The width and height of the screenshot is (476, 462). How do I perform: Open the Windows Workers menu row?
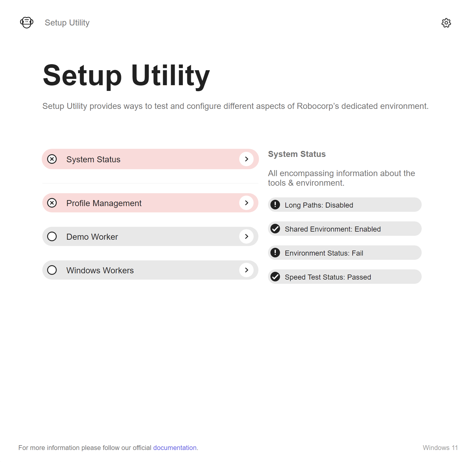[150, 270]
